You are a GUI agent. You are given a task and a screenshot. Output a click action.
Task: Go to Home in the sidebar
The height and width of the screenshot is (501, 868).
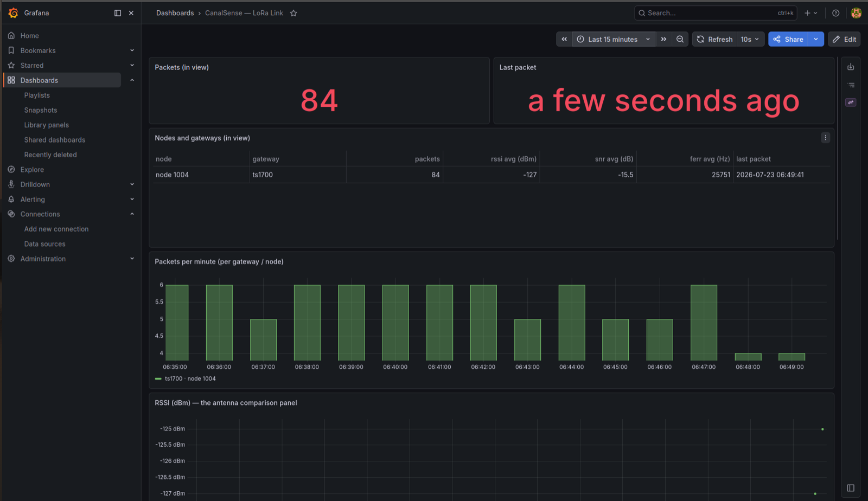[29, 36]
